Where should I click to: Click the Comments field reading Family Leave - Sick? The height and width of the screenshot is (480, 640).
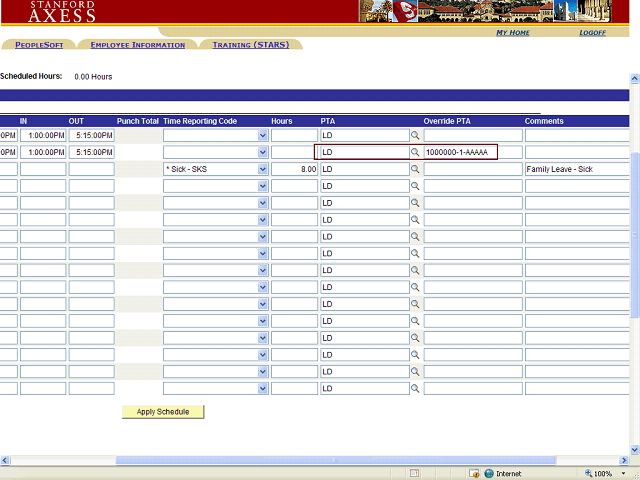pyautogui.click(x=576, y=170)
